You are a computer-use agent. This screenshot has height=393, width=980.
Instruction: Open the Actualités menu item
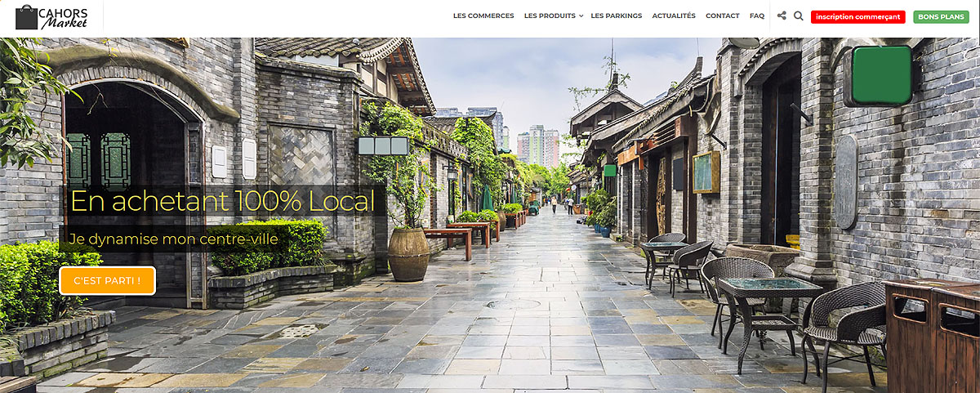point(674,16)
